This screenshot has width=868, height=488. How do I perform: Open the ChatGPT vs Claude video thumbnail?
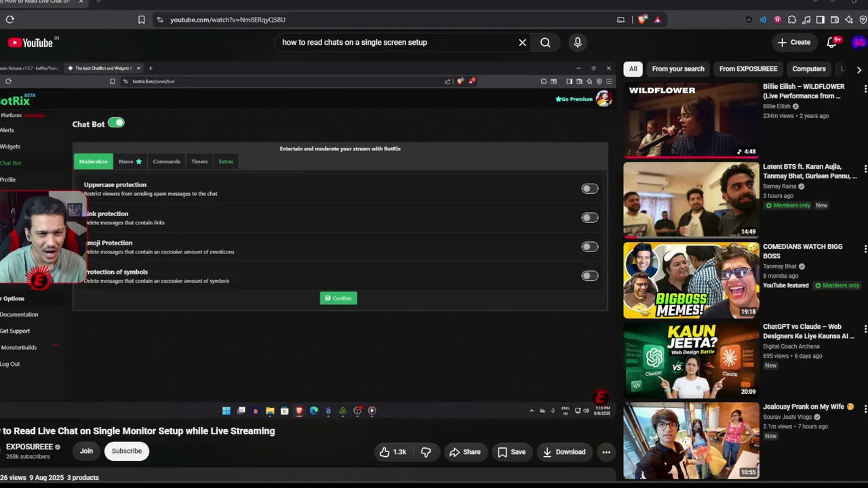(691, 360)
